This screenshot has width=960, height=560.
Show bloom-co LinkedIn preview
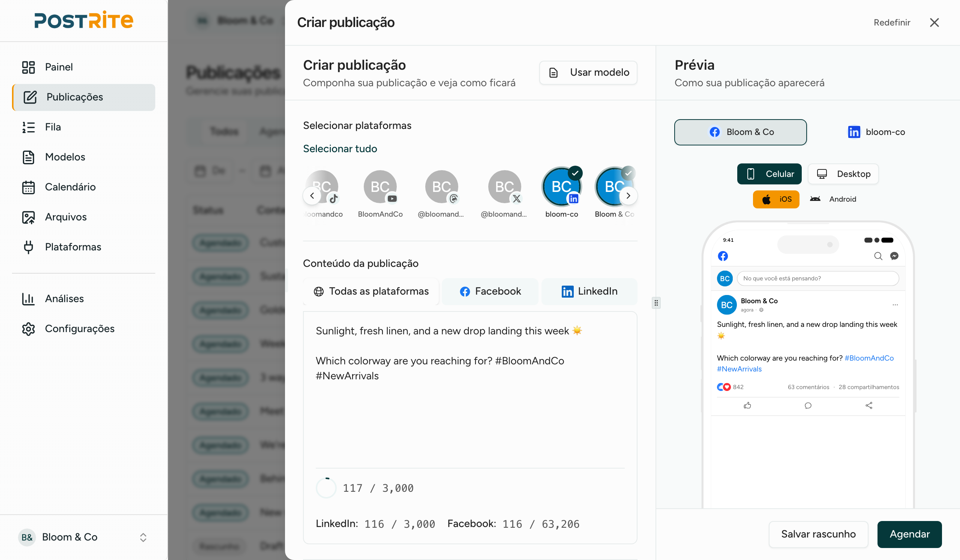tap(876, 132)
